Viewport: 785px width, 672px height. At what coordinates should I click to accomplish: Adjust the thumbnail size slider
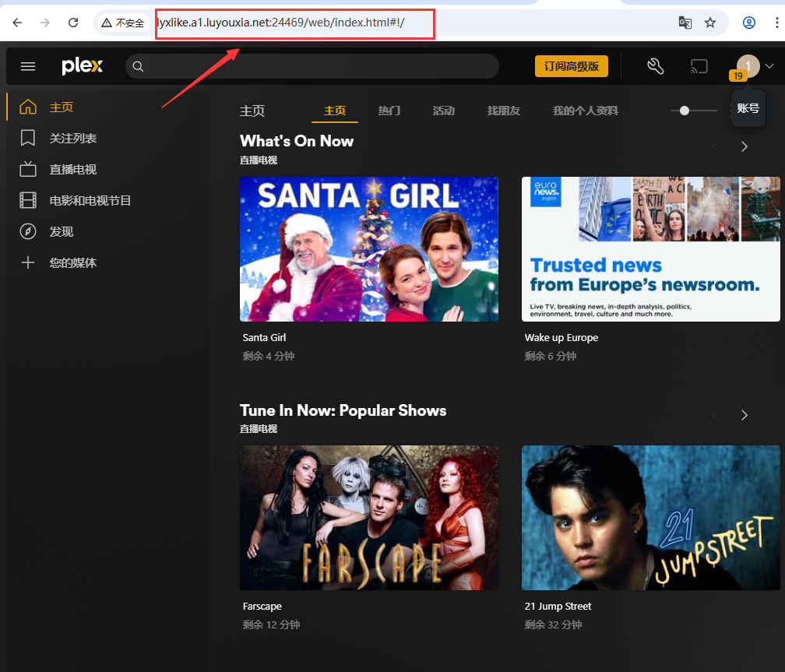pos(685,111)
